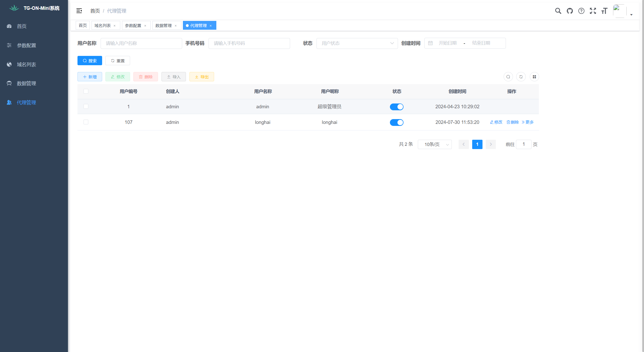Click the page jump number field
Viewport: 644px width, 352px height.
pyautogui.click(x=524, y=144)
